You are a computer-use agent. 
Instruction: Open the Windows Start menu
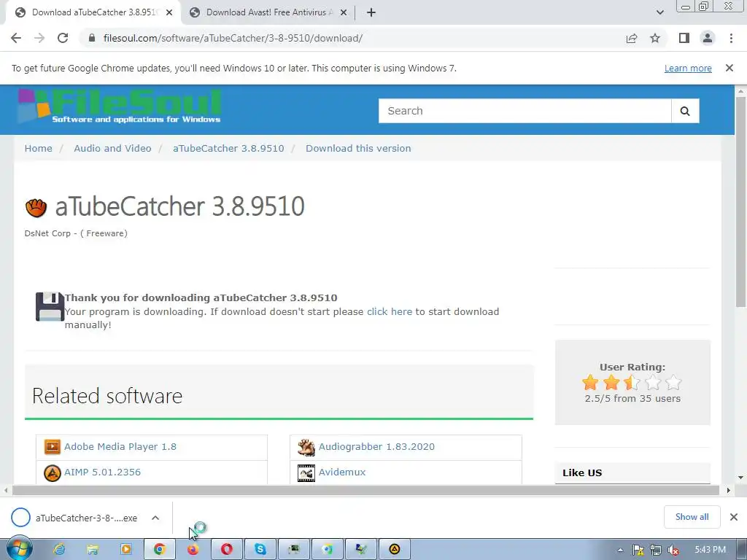point(19,549)
